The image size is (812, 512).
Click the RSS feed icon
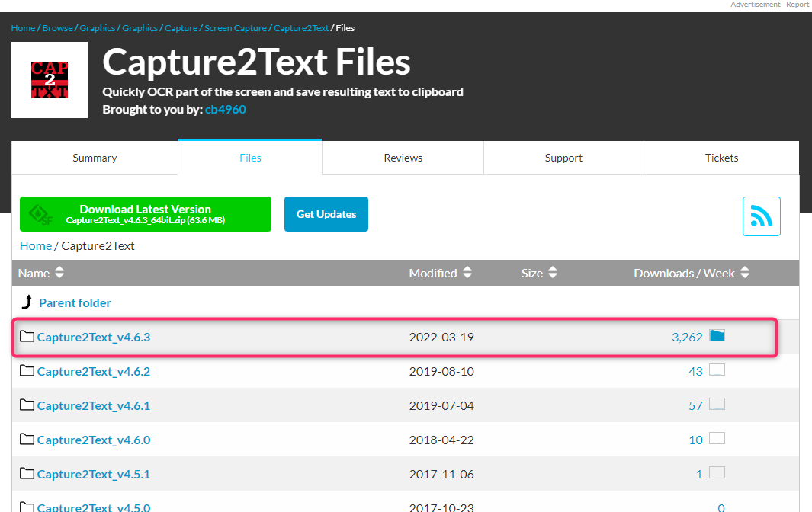pyautogui.click(x=761, y=216)
